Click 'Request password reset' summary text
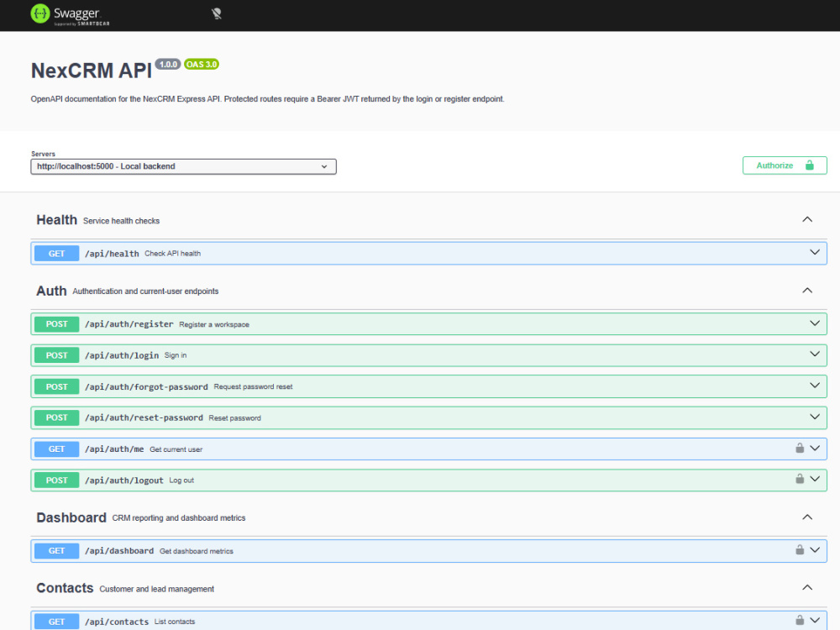Viewport: 840px width, 630px height. (x=253, y=386)
